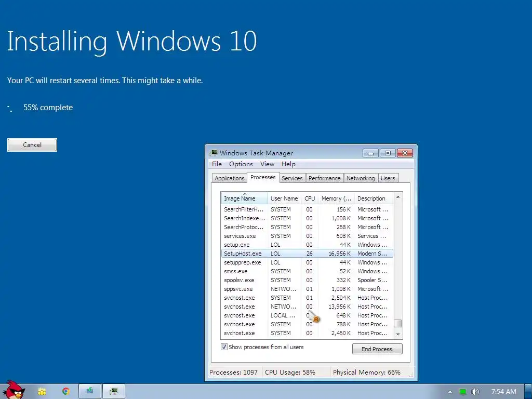Click the End Process button
The width and height of the screenshot is (532, 399).
[377, 349]
